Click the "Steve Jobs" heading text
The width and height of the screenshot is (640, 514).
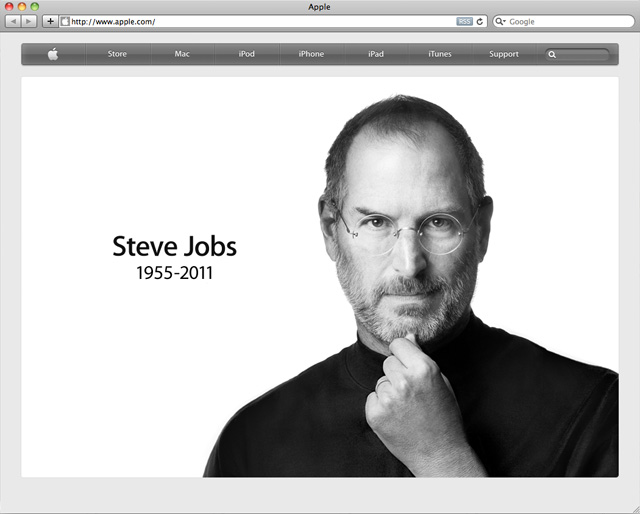[x=174, y=246]
